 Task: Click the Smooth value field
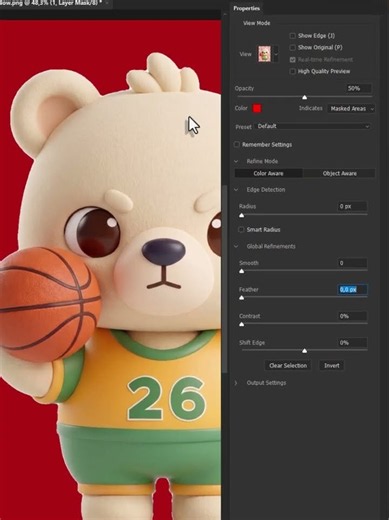coord(352,263)
